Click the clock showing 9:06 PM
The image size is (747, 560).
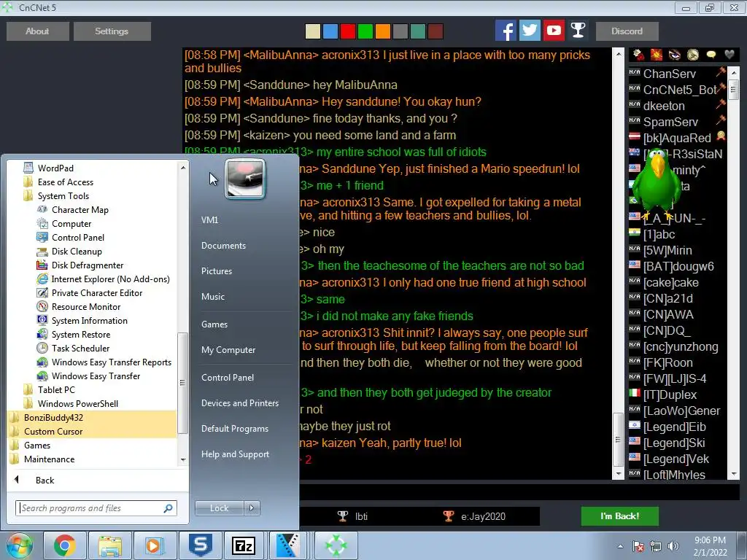click(710, 540)
